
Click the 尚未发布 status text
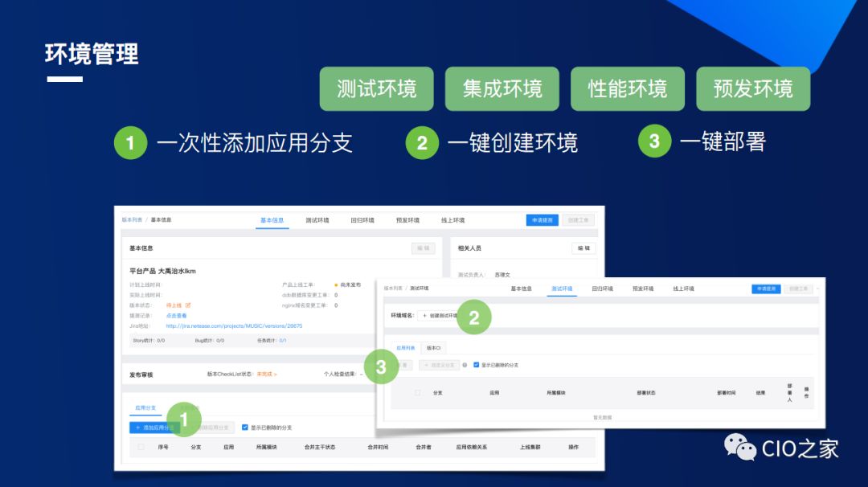pos(350,285)
